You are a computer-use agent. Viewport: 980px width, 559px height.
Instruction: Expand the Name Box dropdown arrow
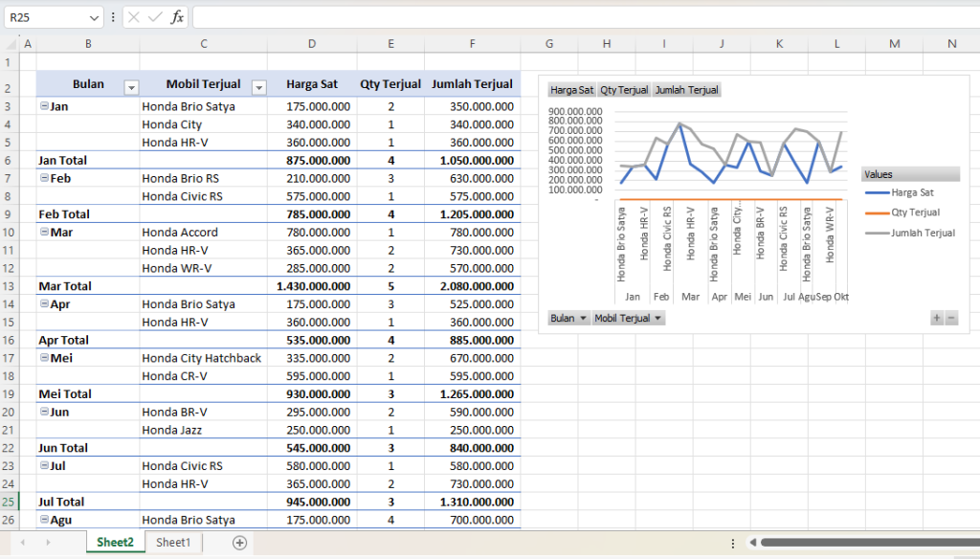[x=94, y=17]
